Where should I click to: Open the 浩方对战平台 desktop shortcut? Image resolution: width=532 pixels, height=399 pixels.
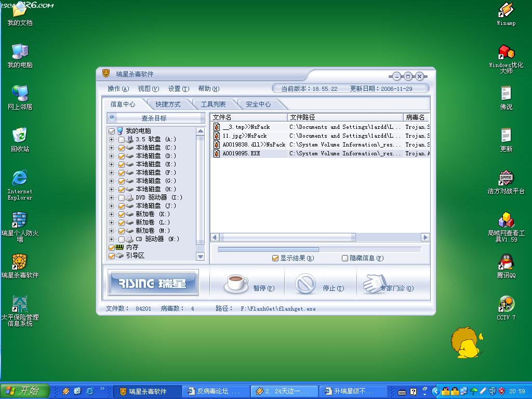[x=506, y=182]
